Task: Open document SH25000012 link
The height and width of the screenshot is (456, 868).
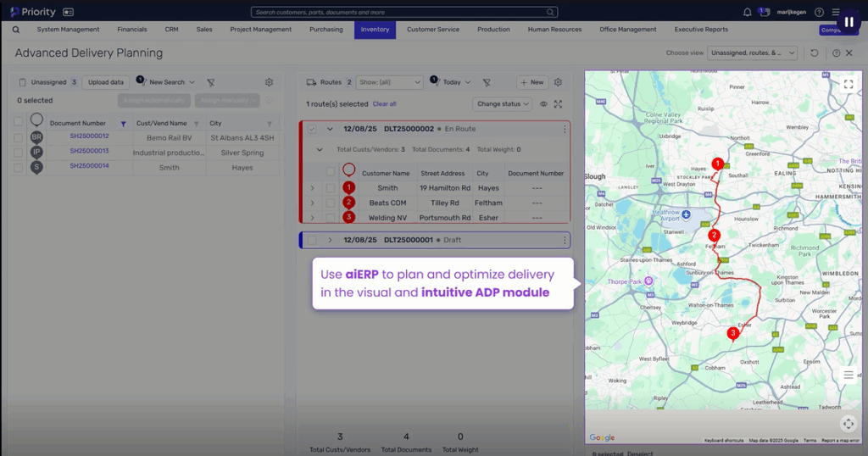Action: click(89, 136)
